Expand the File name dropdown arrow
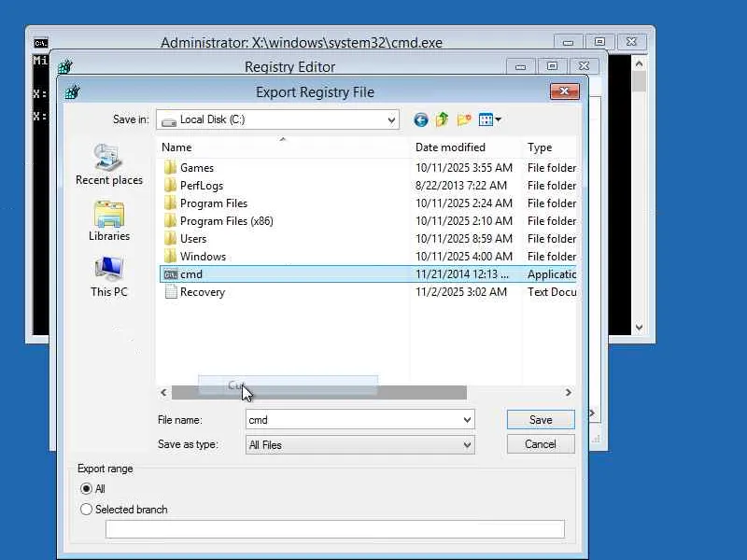The image size is (747, 560). tap(468, 419)
